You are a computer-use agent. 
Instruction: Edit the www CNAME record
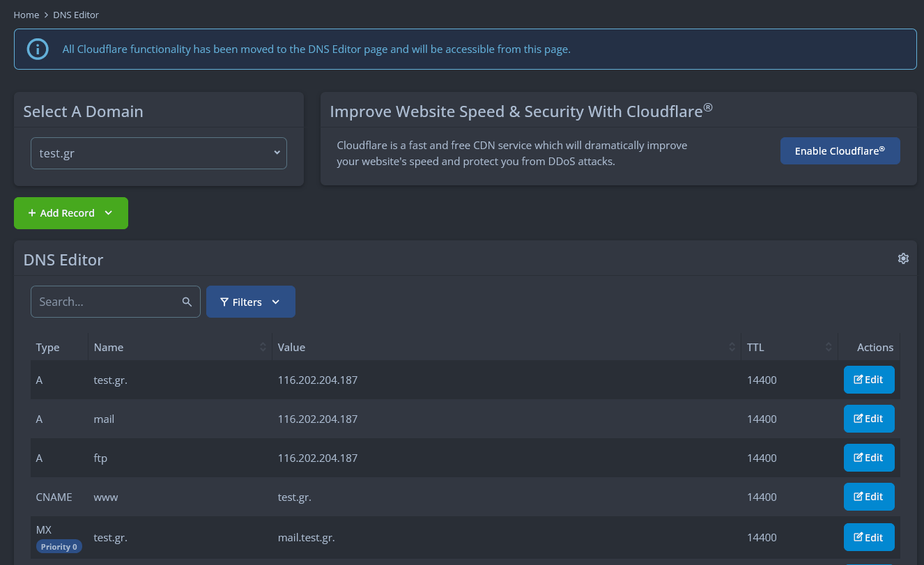868,497
